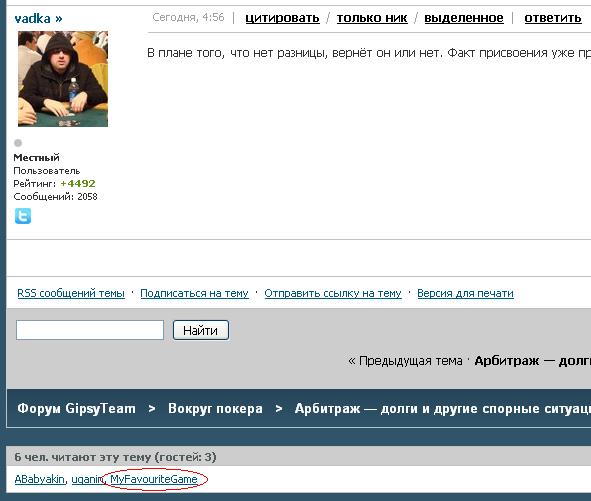Click bold 'Арбитраж — долги' topic link by the search box
The image size is (591, 501).
(532, 361)
